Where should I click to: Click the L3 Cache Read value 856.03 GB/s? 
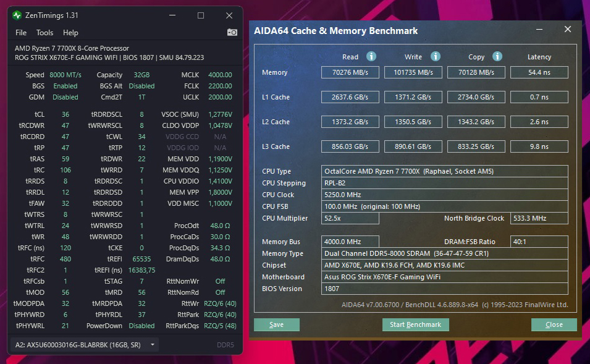[x=350, y=146]
